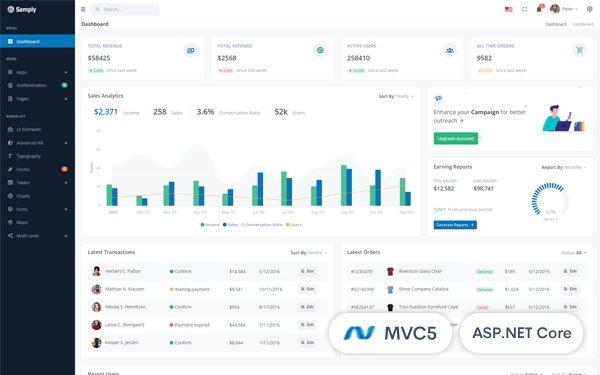Open Latest Transactions Sort By Recent dropdown
Viewport: 600px width, 375px height.
point(309,253)
